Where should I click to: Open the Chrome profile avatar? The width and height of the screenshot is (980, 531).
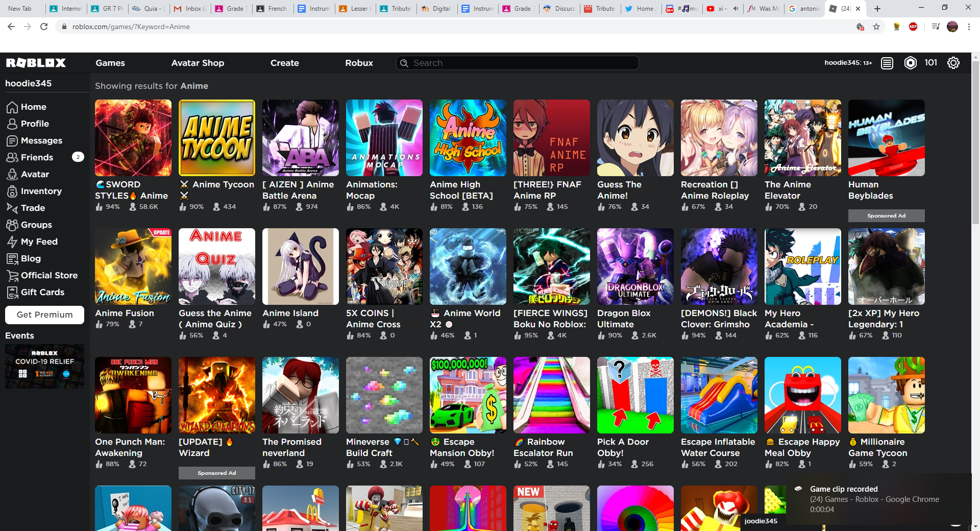(952, 27)
